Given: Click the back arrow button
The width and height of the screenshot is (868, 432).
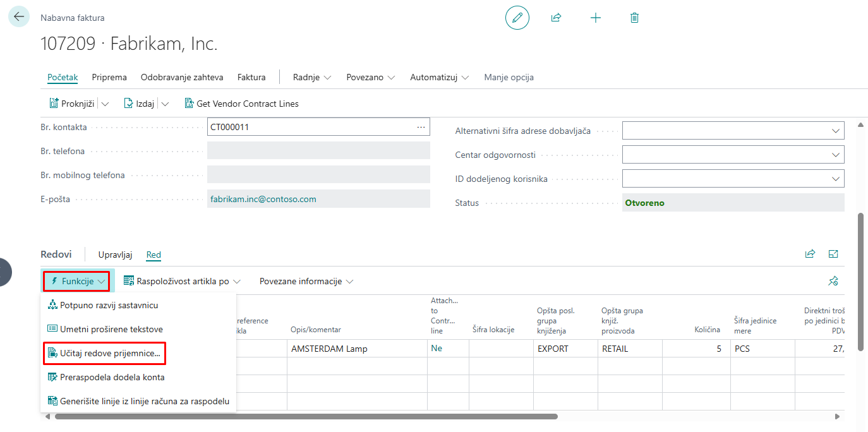Looking at the screenshot, I should tap(18, 17).
